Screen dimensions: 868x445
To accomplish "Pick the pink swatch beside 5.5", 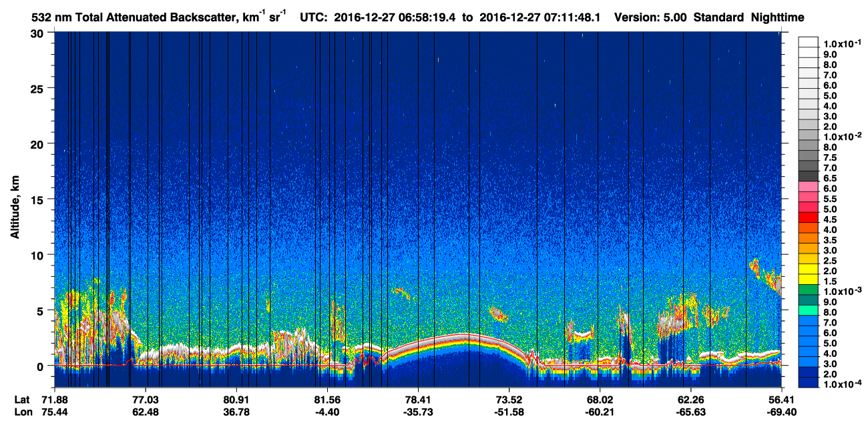I will pyautogui.click(x=808, y=197).
